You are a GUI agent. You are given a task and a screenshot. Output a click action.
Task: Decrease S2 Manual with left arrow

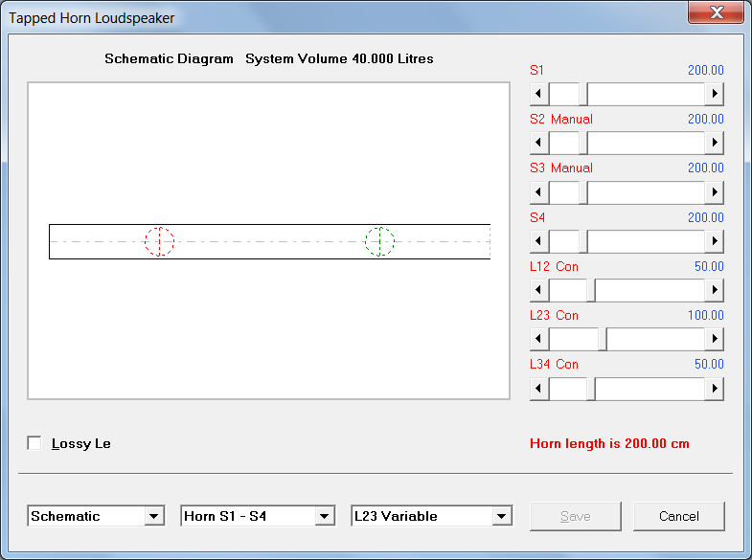point(539,143)
